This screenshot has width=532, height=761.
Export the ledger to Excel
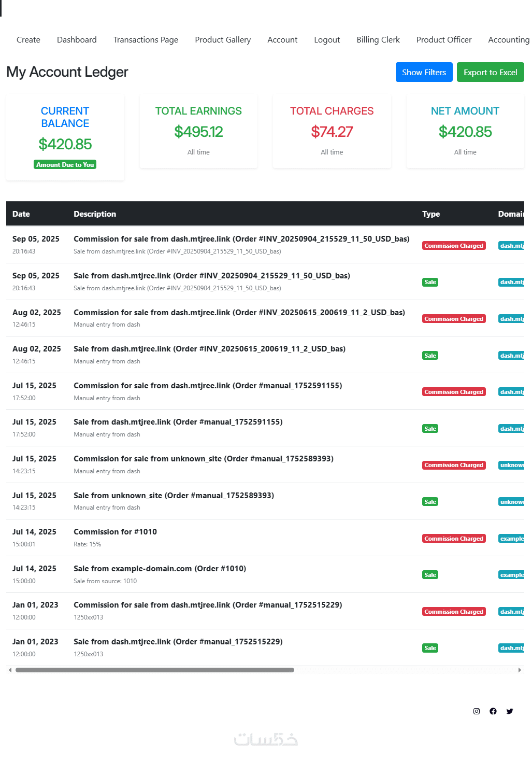tap(490, 73)
